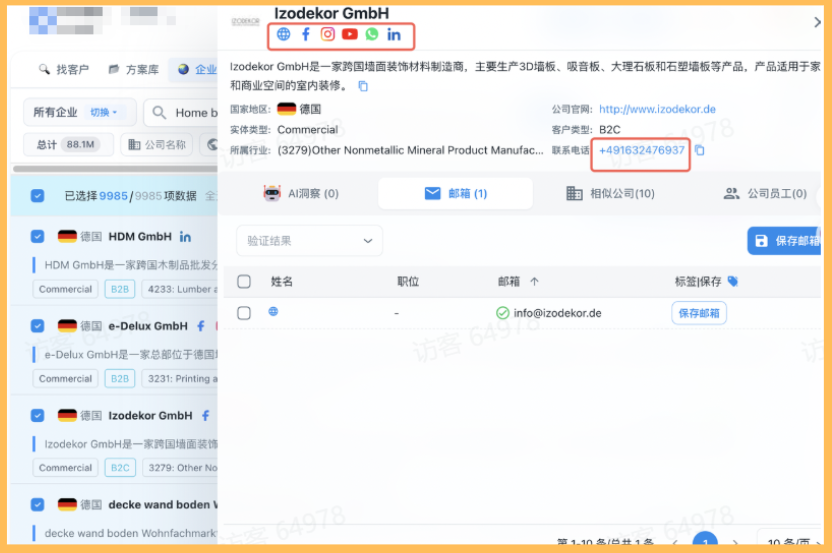Open the http://www.izodekor.de website link

657,109
